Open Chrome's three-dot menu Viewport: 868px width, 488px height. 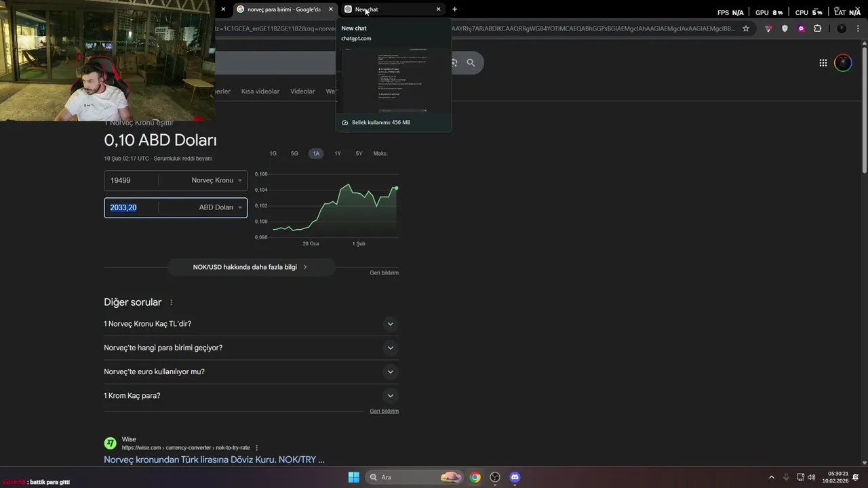857,28
